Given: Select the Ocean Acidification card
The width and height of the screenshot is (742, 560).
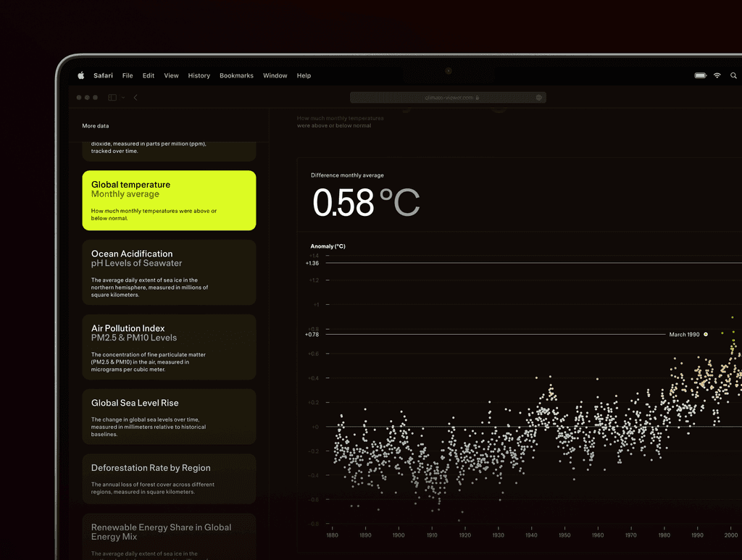Looking at the screenshot, I should [x=169, y=272].
